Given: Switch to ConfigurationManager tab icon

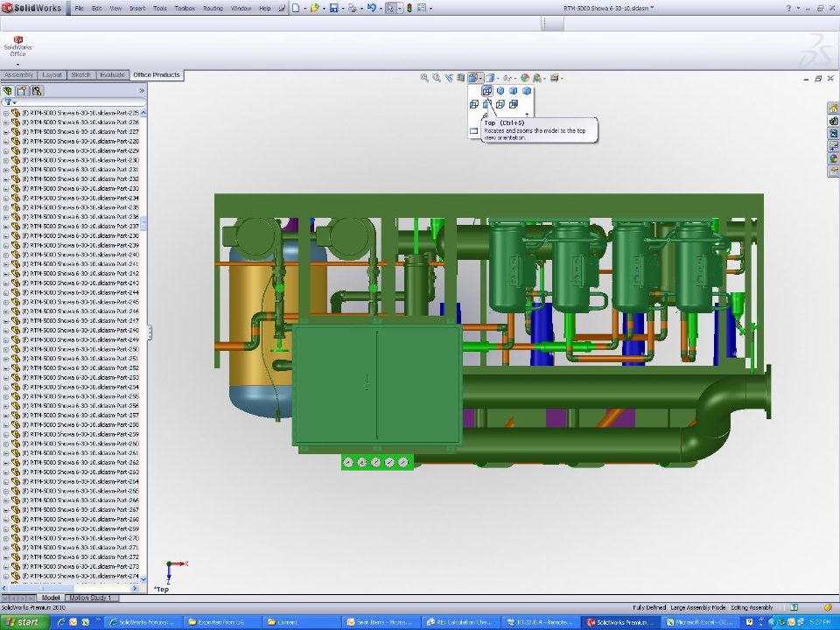Looking at the screenshot, I should tap(37, 90).
